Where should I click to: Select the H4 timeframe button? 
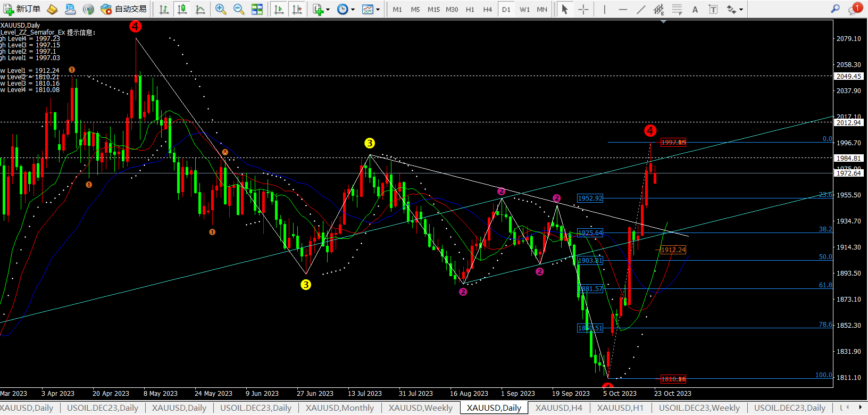pos(487,10)
